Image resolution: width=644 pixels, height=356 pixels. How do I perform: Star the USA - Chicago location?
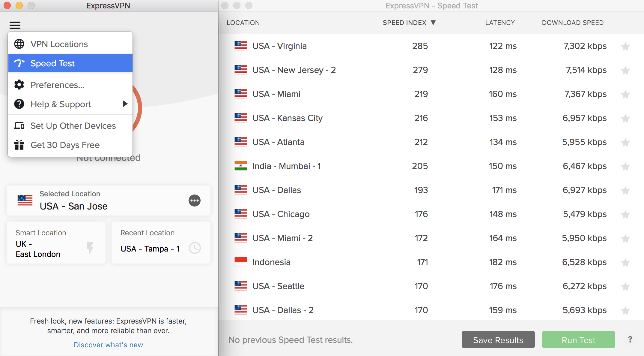pyautogui.click(x=625, y=214)
